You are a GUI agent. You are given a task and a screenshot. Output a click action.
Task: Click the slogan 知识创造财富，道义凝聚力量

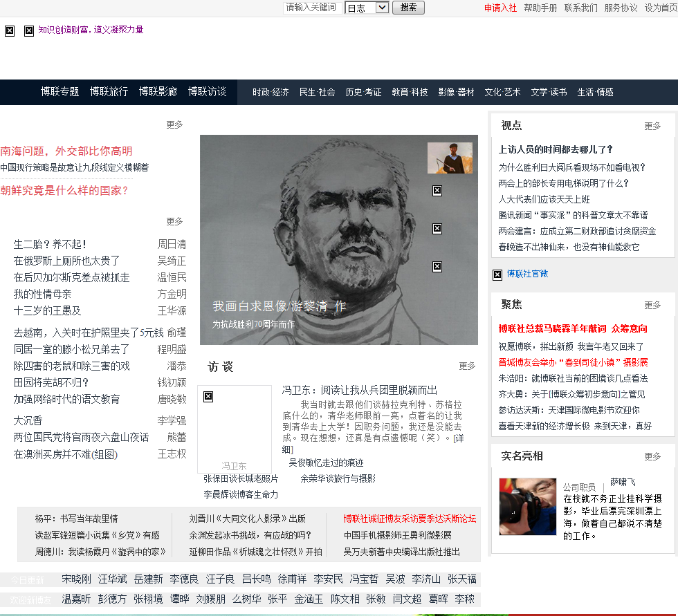(x=91, y=30)
